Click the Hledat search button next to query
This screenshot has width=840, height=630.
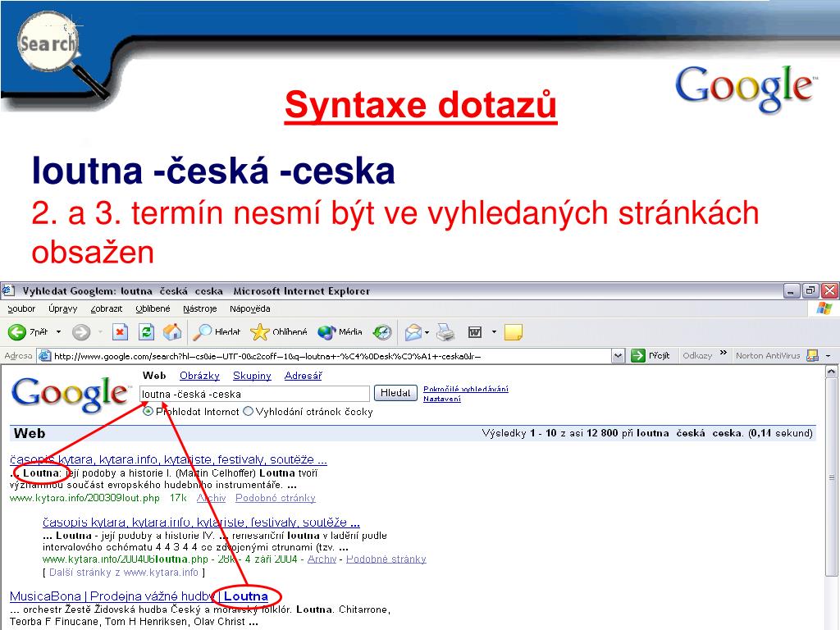coord(395,393)
